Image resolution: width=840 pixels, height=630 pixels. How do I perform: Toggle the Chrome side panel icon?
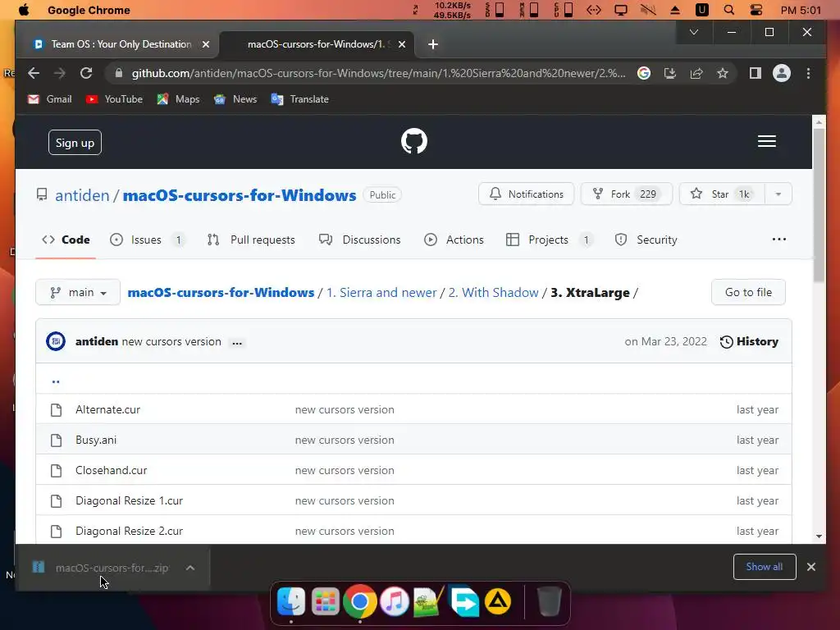756,73
